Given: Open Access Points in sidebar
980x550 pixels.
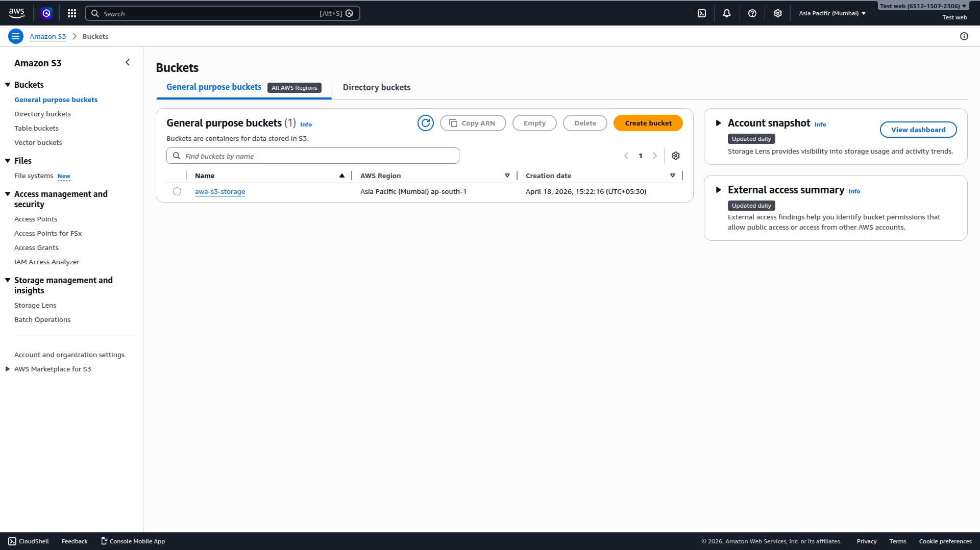Looking at the screenshot, I should pyautogui.click(x=36, y=219).
